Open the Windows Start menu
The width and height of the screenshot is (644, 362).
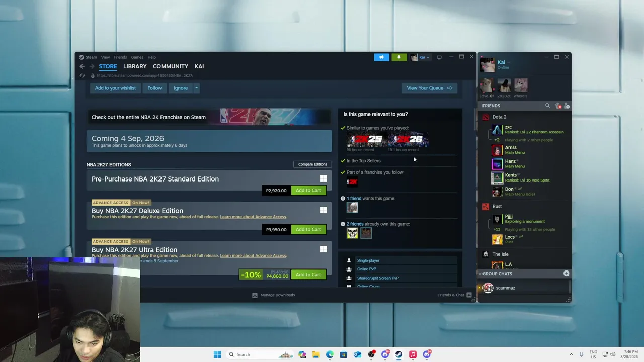pos(217,354)
